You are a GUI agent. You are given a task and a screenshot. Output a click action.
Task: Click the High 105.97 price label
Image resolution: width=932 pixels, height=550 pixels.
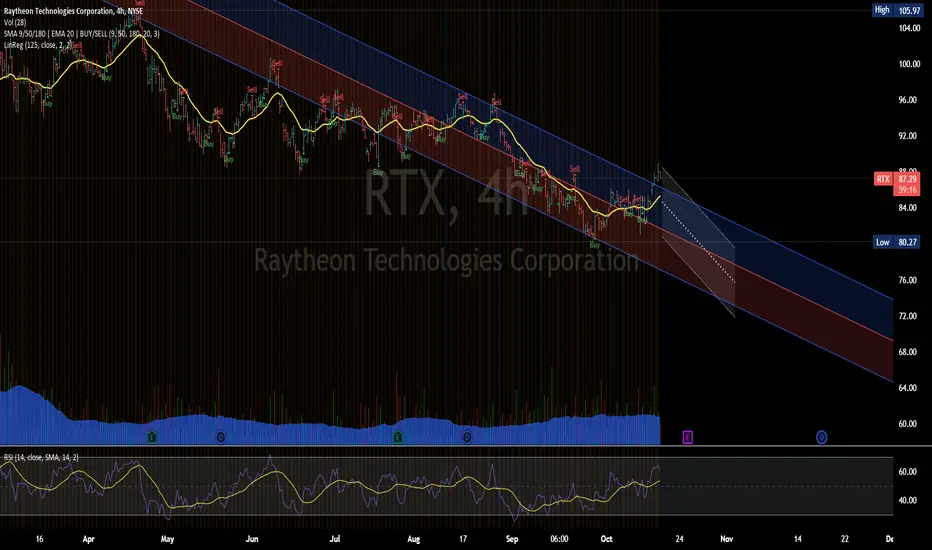[897, 10]
